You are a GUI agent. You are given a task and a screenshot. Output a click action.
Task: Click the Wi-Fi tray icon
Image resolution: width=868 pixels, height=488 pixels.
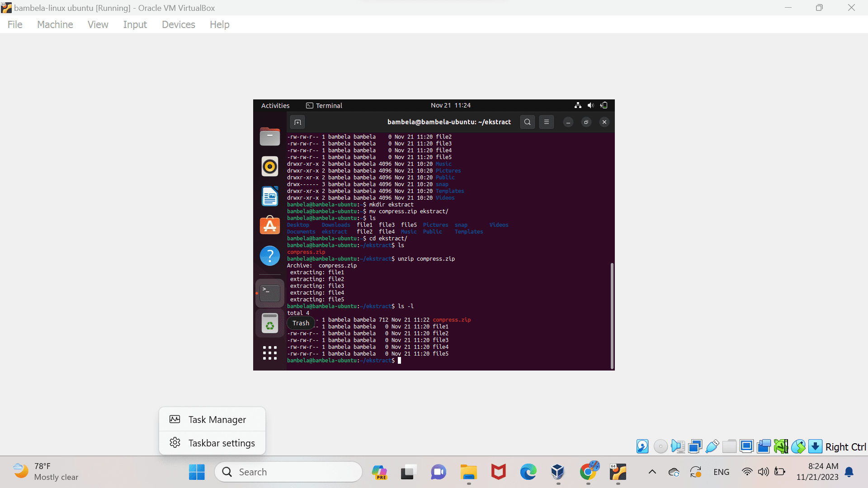[747, 472]
